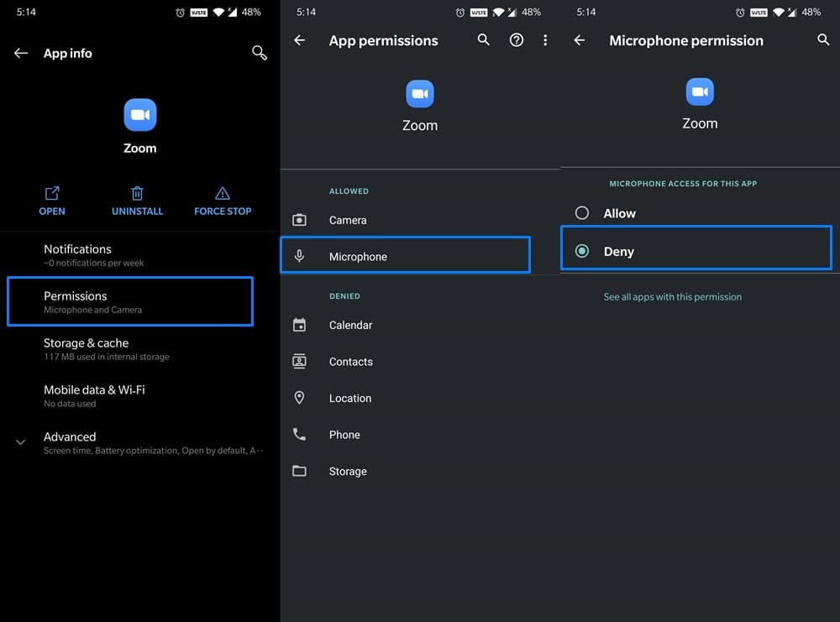Viewport: 840px width, 622px height.
Task: Open Microphone permission row
Action: point(406,255)
